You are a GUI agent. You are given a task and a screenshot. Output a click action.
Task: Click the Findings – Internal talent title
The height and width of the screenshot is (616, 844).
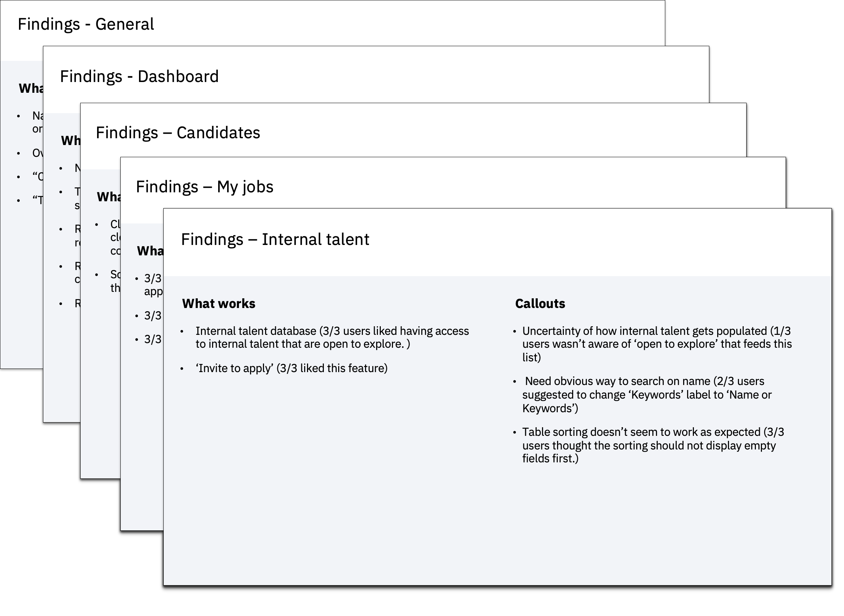[275, 239]
